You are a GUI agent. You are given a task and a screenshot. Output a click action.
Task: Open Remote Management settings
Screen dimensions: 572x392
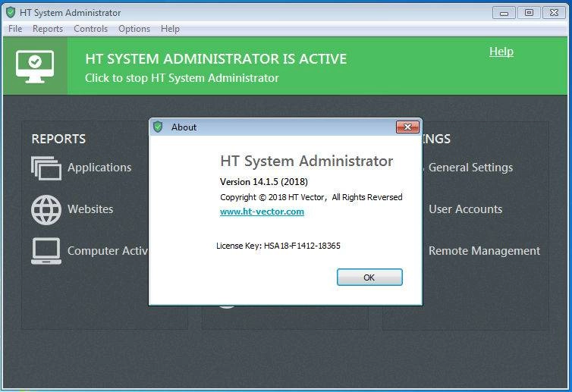[484, 250]
